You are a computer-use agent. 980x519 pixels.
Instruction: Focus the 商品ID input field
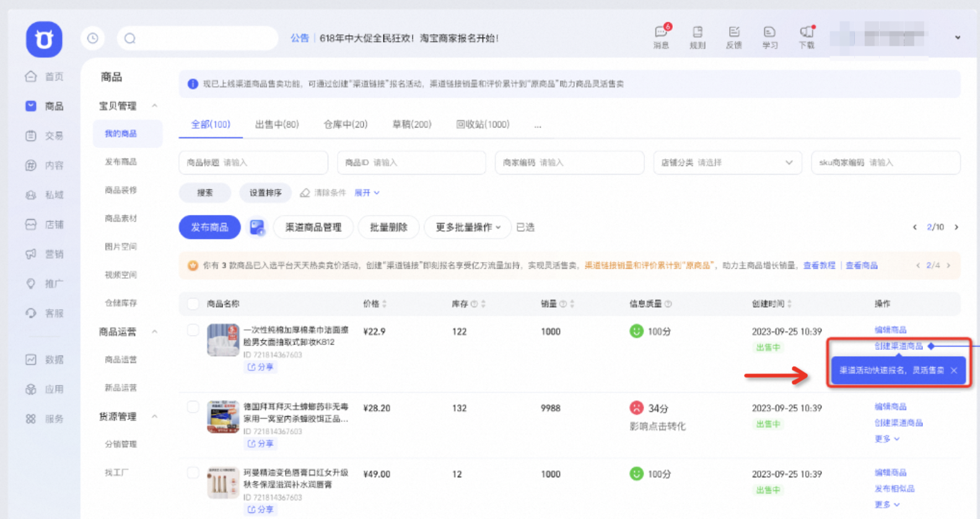[x=411, y=163]
